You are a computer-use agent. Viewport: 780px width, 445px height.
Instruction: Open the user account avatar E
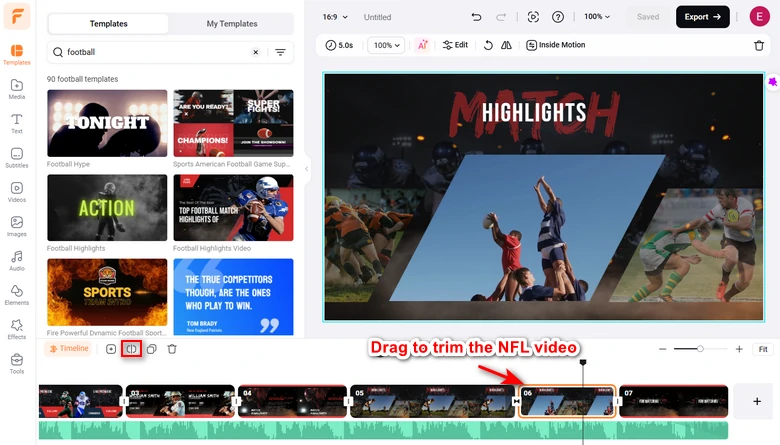[759, 17]
